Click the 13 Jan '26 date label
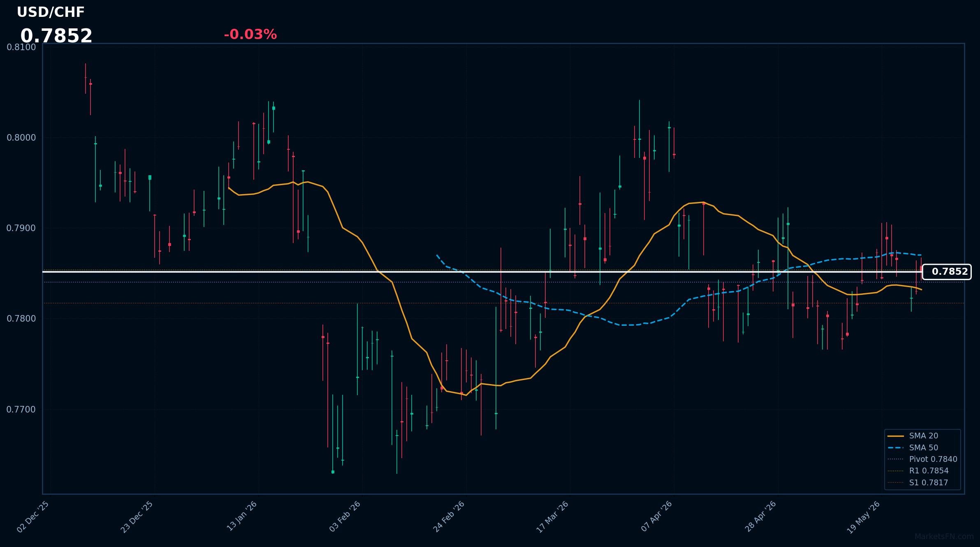The width and height of the screenshot is (980, 547). (242, 516)
